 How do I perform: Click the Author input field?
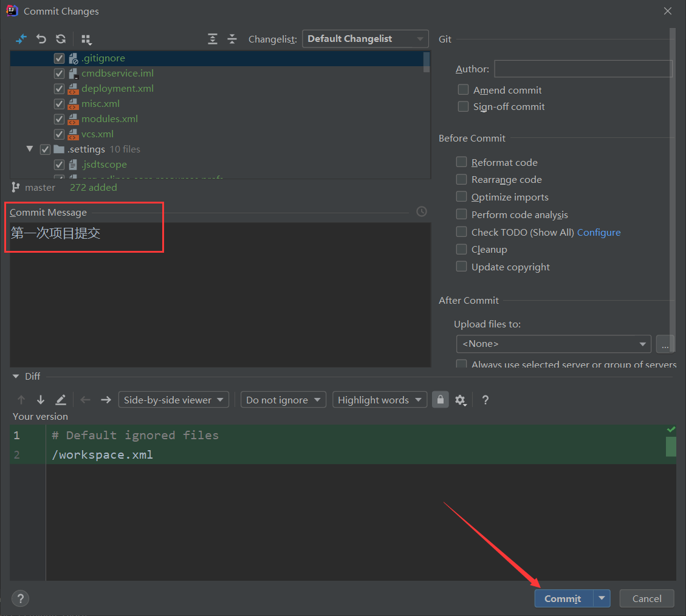(x=582, y=69)
